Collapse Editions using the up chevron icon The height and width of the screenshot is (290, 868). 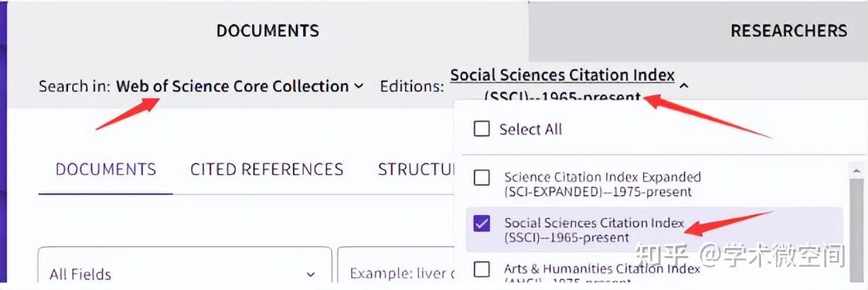coord(684,86)
